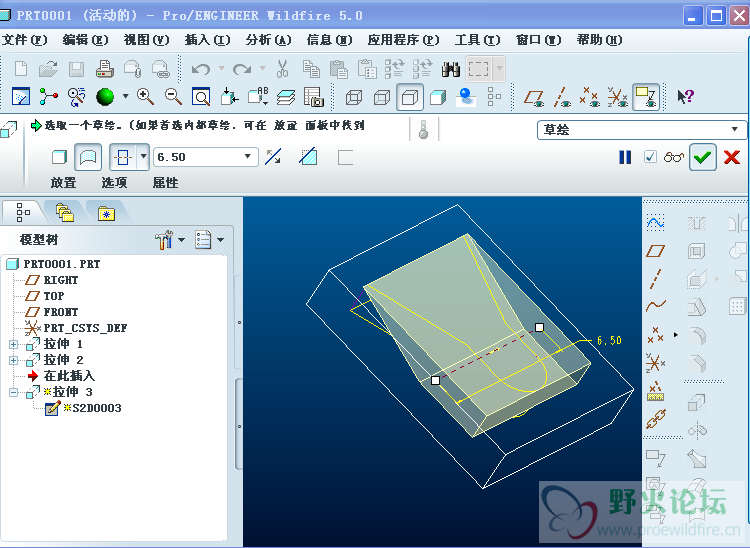Select No Hidden display style
Image resolution: width=750 pixels, height=548 pixels.
pyautogui.click(x=410, y=97)
